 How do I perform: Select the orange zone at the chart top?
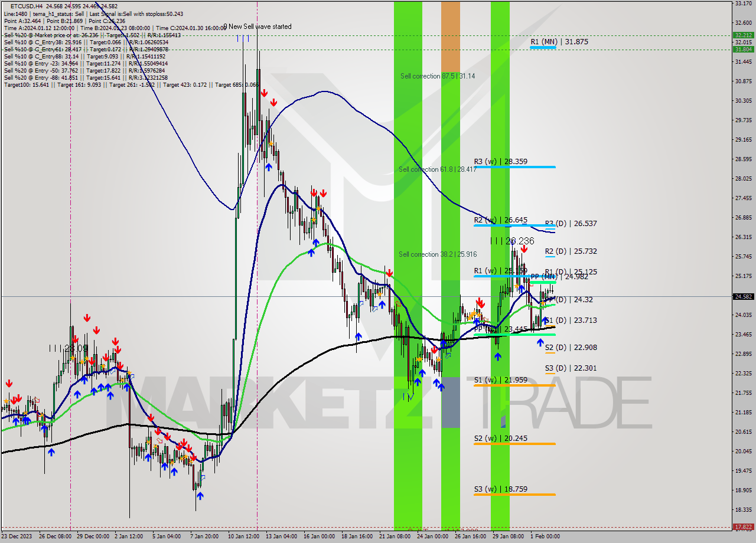point(450,37)
